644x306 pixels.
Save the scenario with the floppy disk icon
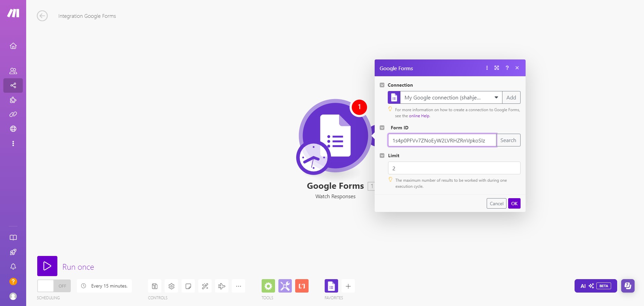point(155,286)
